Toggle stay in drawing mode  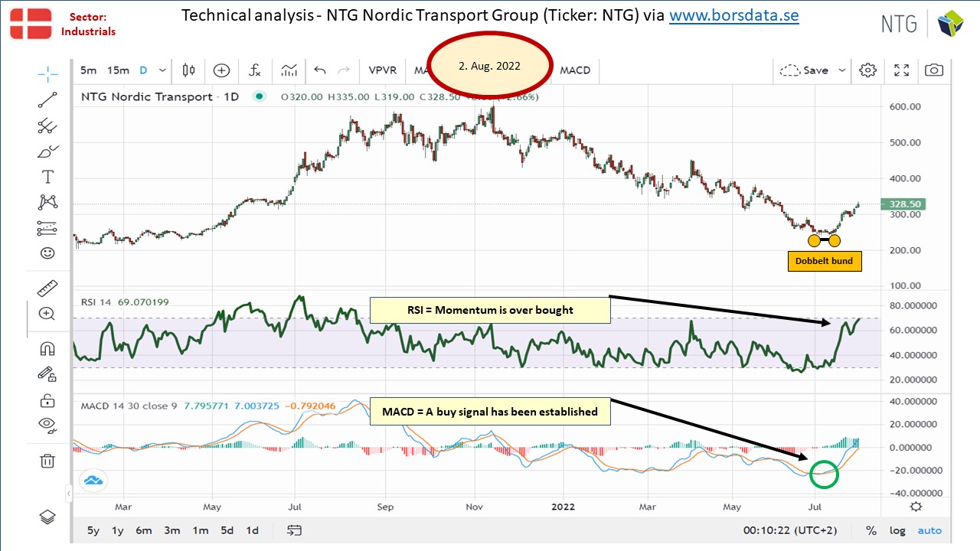coord(47,374)
